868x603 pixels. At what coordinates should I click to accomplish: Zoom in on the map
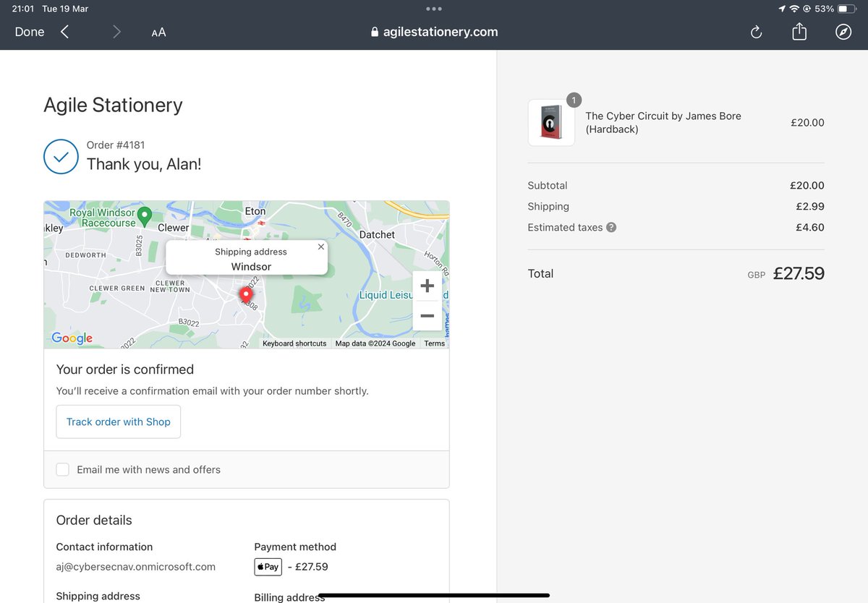427,286
